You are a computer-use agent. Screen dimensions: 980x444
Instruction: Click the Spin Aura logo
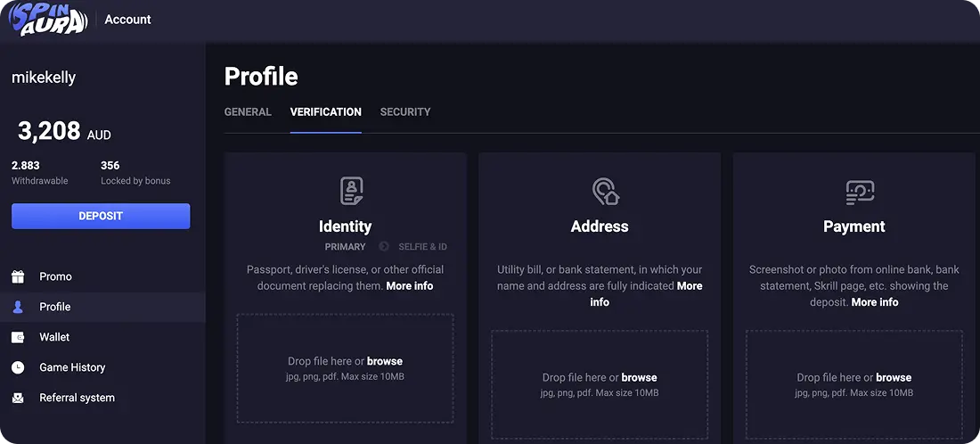(x=47, y=20)
